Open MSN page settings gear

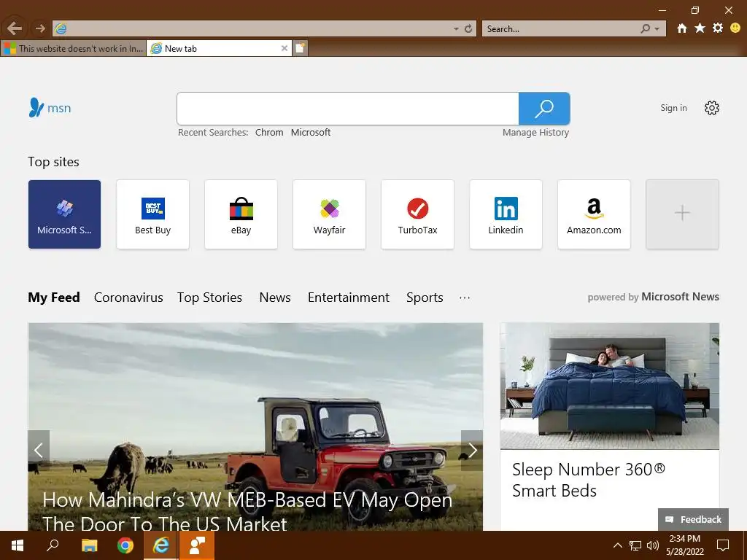coord(712,108)
